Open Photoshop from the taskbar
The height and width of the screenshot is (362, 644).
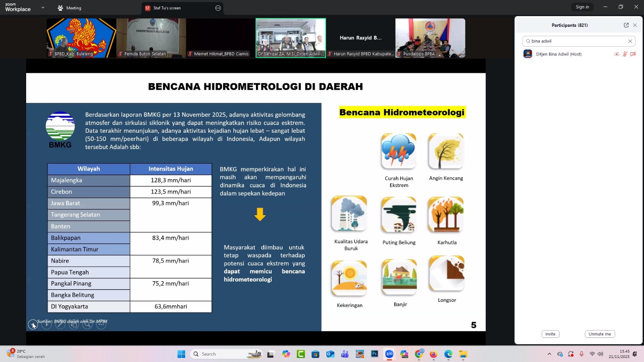tap(374, 354)
